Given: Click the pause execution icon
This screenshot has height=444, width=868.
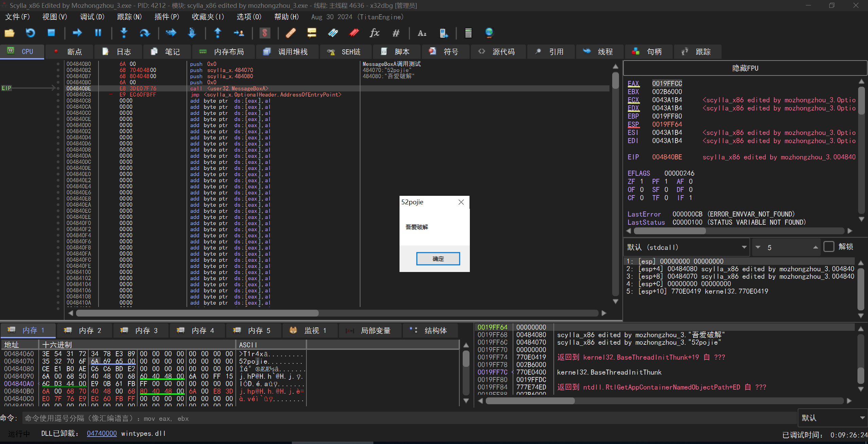Looking at the screenshot, I should pyautogui.click(x=98, y=33).
